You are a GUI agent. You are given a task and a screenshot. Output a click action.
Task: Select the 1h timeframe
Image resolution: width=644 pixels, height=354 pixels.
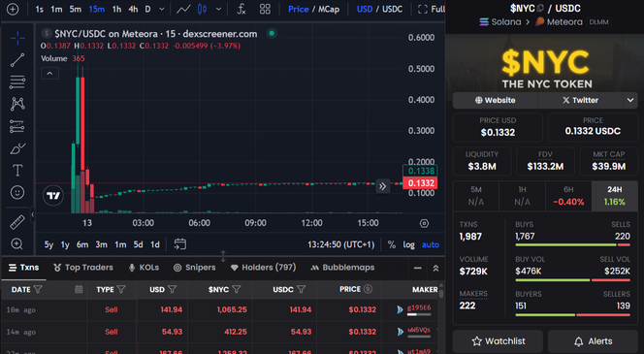click(x=116, y=9)
